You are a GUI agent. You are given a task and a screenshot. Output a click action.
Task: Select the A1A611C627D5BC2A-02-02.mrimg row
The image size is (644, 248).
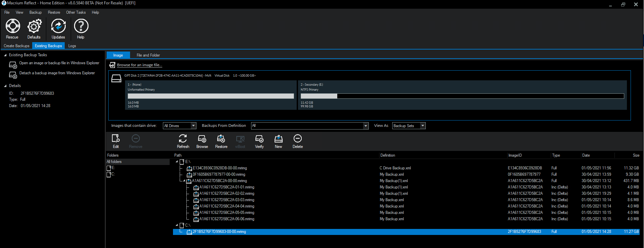(x=406, y=193)
